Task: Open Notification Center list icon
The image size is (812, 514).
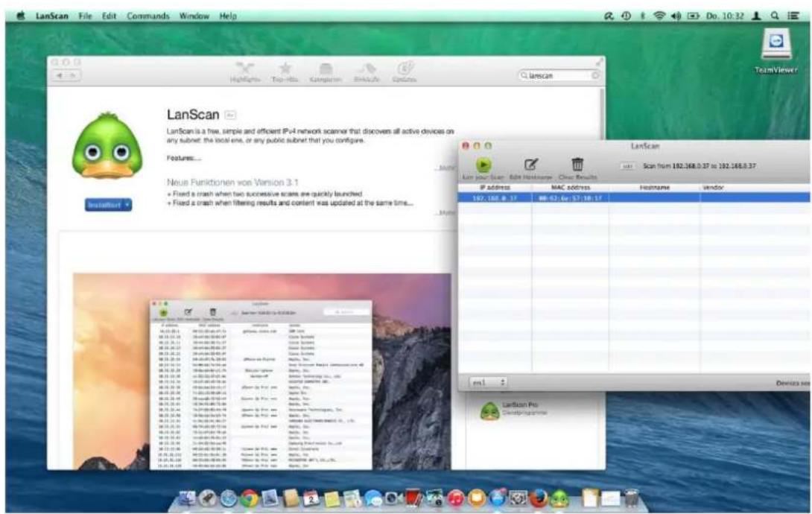Action: (793, 16)
